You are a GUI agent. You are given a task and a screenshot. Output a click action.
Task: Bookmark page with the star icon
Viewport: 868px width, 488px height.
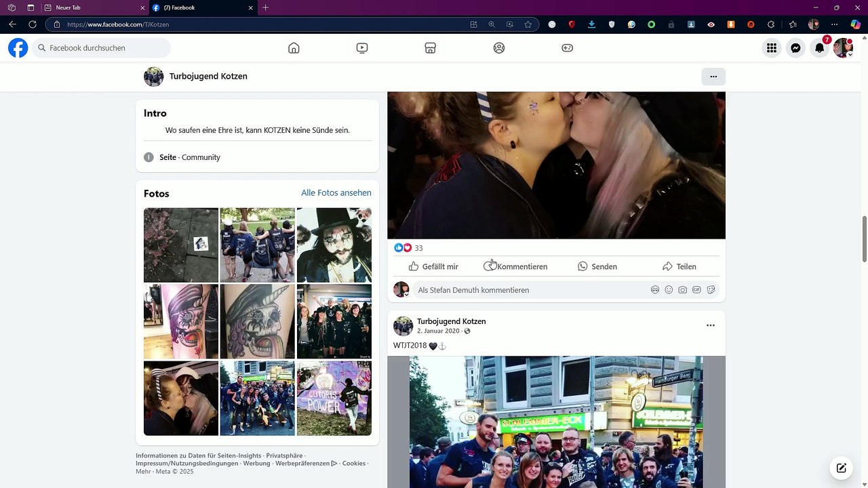coord(528,24)
